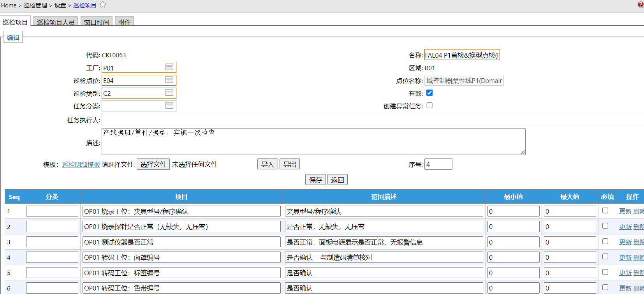
Task: Switch to the 巡检项目 tab
Action: (x=15, y=22)
